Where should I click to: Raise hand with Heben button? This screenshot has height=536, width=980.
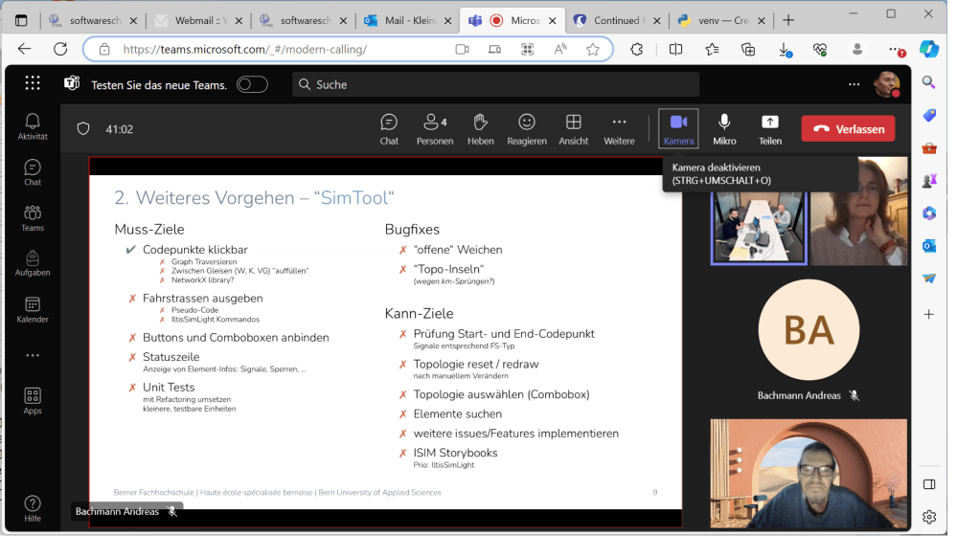click(481, 129)
